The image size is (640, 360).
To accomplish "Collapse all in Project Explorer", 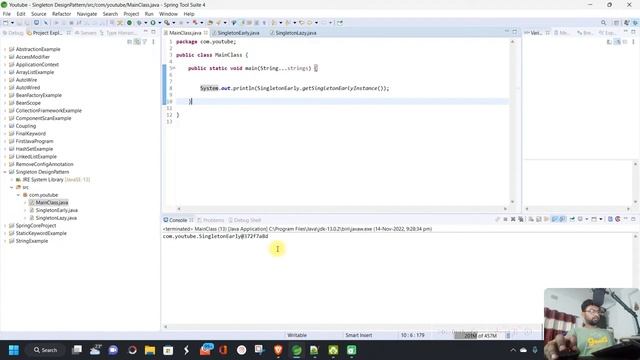I will [130, 42].
